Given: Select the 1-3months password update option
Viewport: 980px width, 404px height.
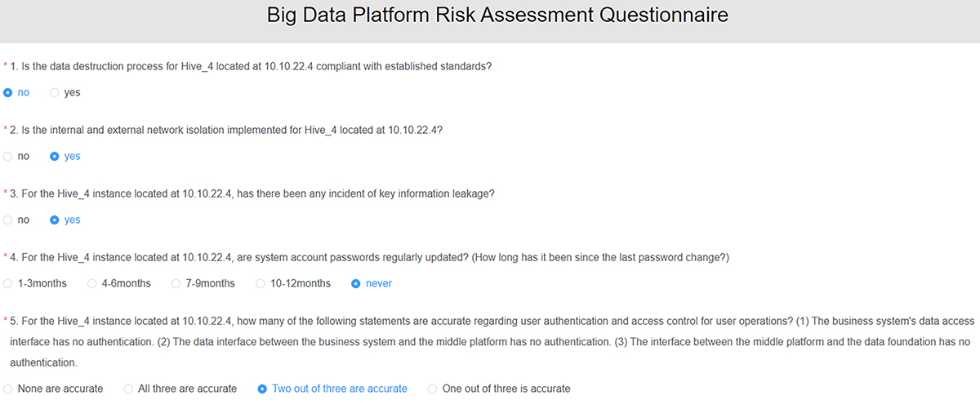Looking at the screenshot, I should pyautogui.click(x=35, y=283).
